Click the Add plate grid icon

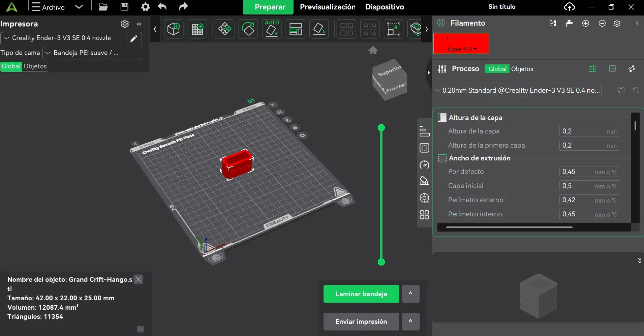pos(197,29)
